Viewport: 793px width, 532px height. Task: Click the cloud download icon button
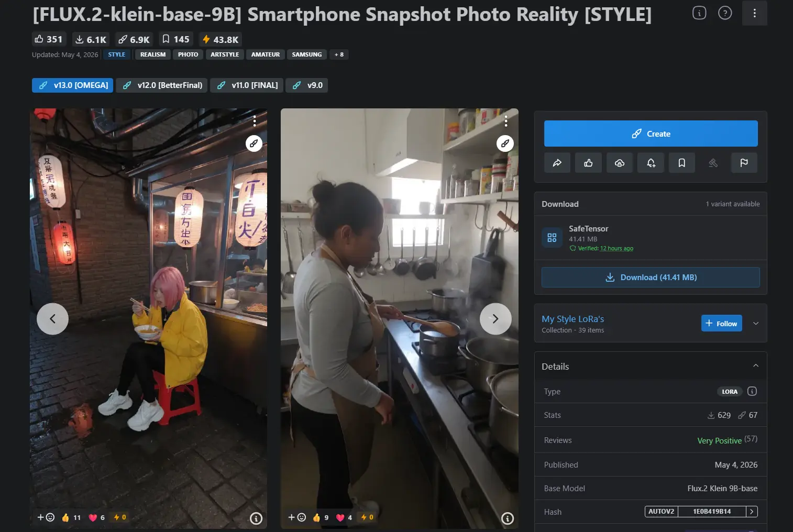pos(620,163)
